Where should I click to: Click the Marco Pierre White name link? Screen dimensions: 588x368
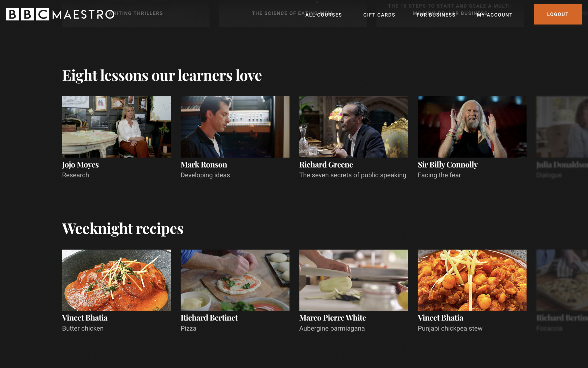tap(332, 318)
